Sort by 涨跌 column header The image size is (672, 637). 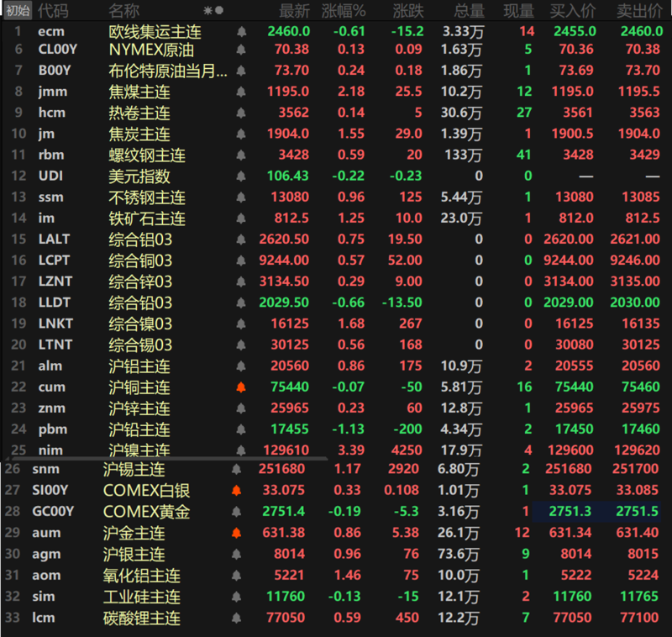408,11
